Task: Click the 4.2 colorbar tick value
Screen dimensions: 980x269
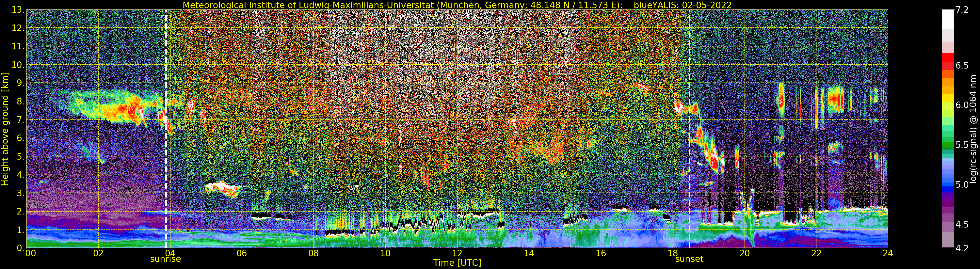Action: [962, 248]
